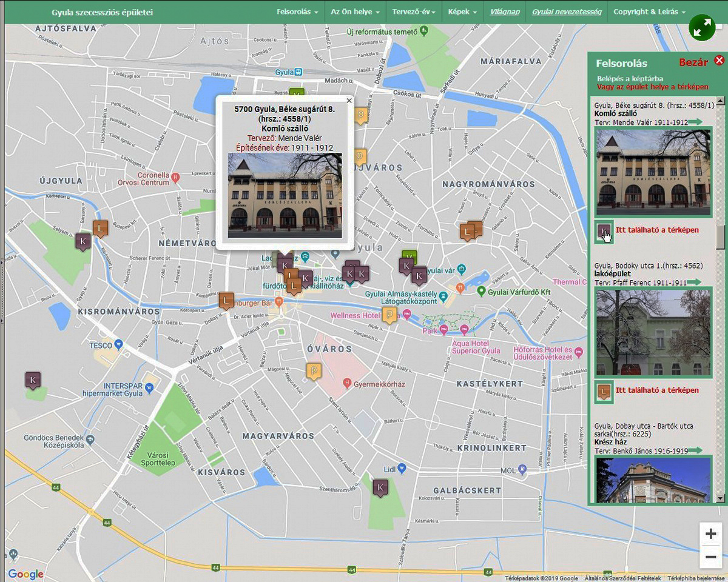The height and width of the screenshot is (582, 728).
Task: Open the Felsorolás dropdown menu
Action: coord(297,12)
